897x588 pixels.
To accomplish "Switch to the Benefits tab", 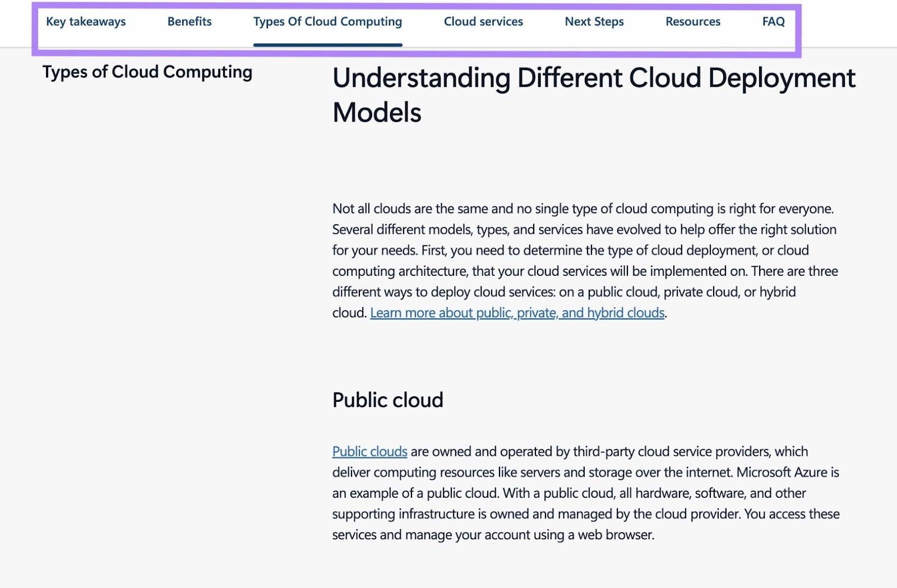I will tap(189, 21).
